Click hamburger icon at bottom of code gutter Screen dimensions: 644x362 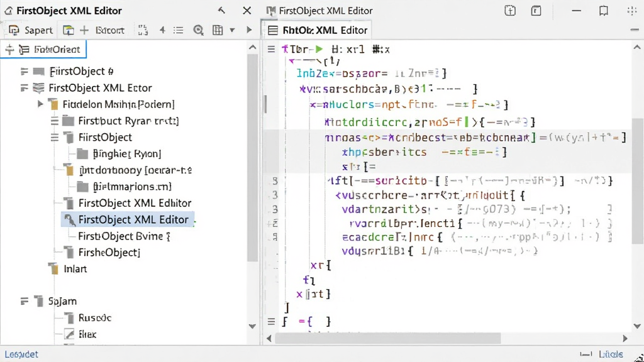pos(271,321)
